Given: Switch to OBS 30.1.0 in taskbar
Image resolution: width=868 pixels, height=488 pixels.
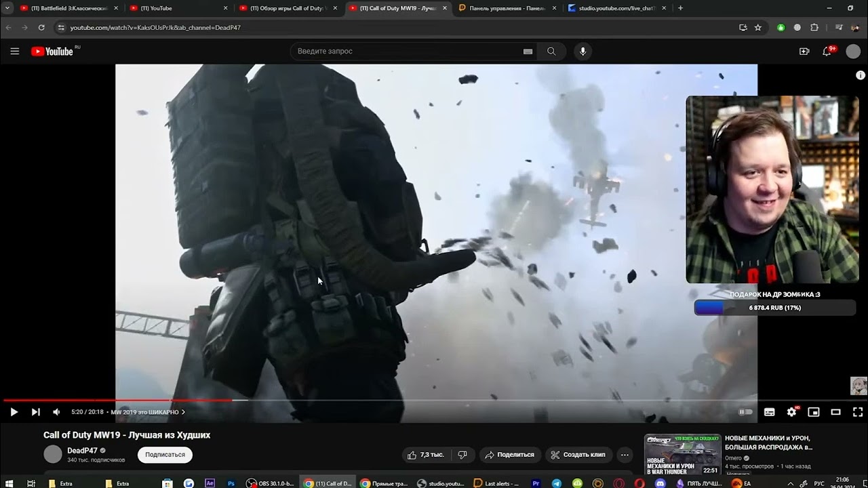Looking at the screenshot, I should tap(270, 483).
